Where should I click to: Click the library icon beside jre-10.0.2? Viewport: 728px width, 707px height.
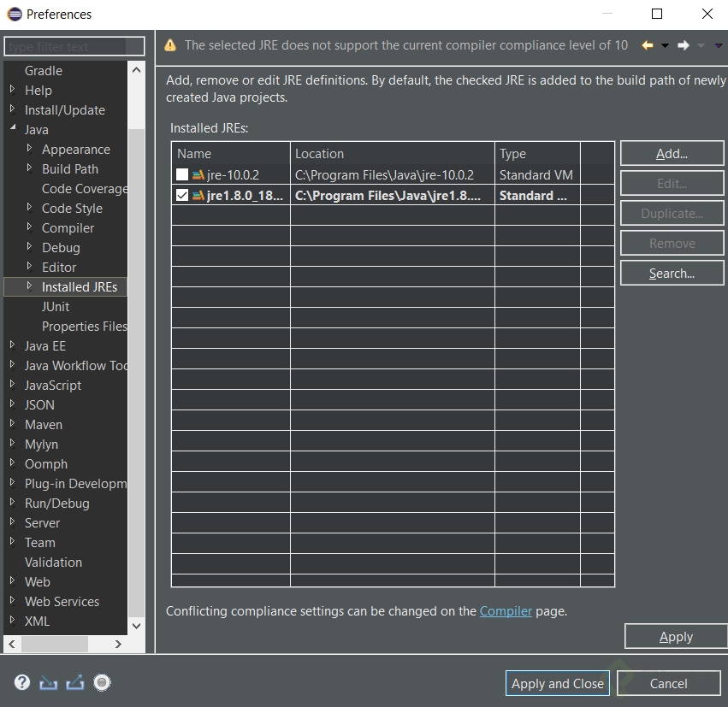[x=198, y=175]
